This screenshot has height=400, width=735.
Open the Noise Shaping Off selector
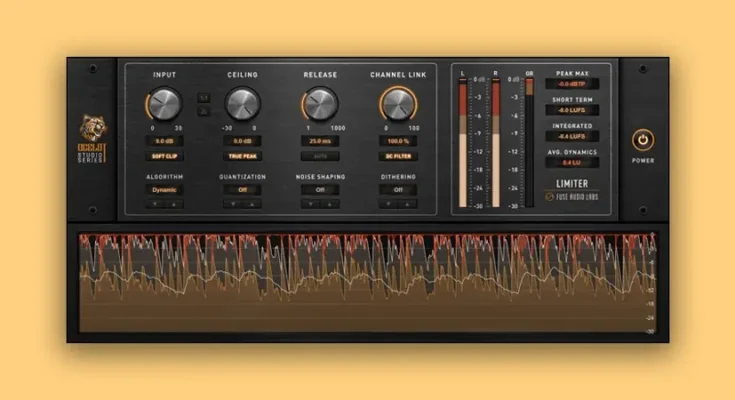pos(320,190)
